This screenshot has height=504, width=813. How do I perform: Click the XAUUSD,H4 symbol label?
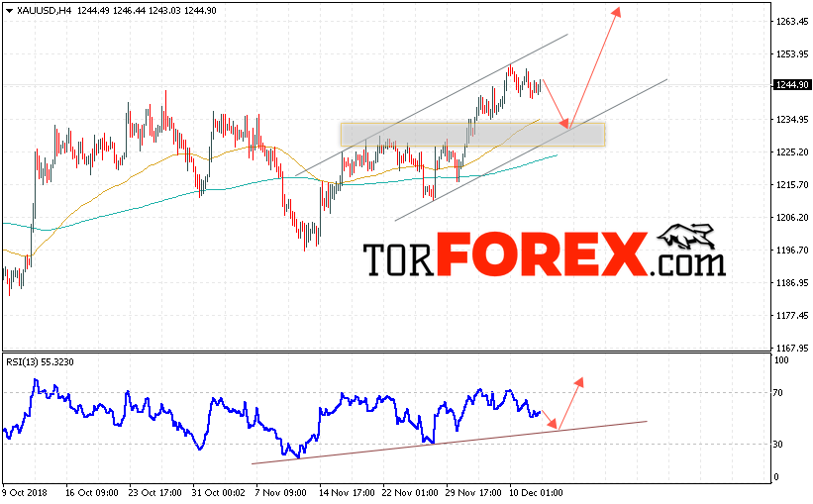45,10
